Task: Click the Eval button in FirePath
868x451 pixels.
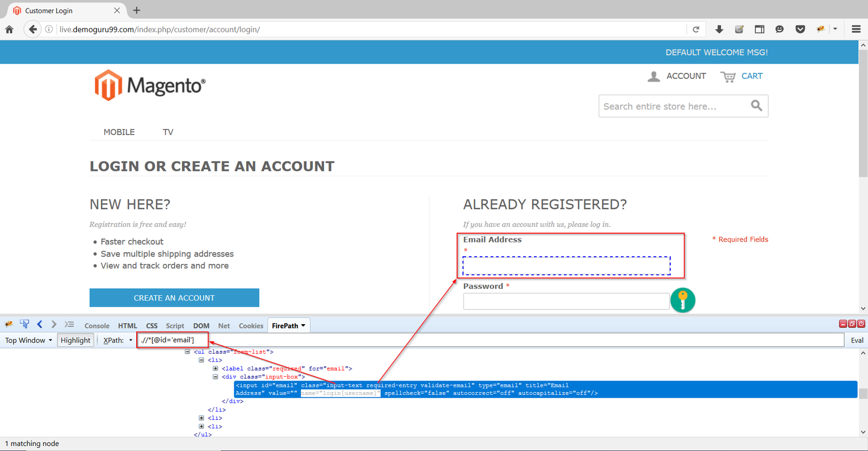Action: point(857,340)
